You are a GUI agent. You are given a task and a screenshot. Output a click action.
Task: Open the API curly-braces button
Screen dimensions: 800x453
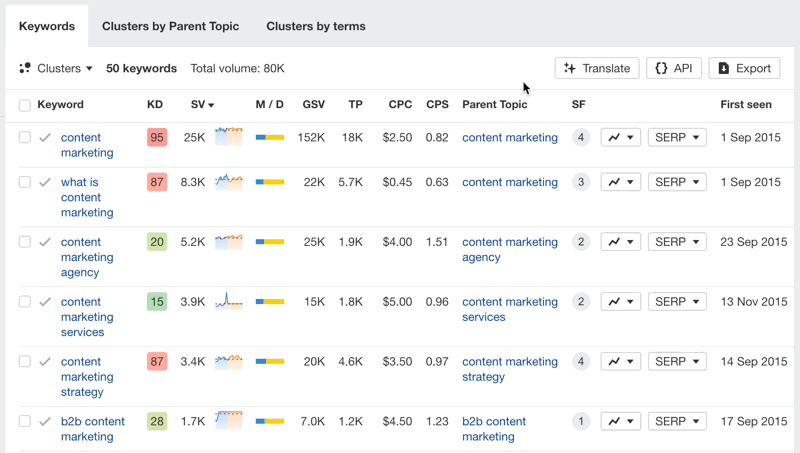tap(673, 68)
